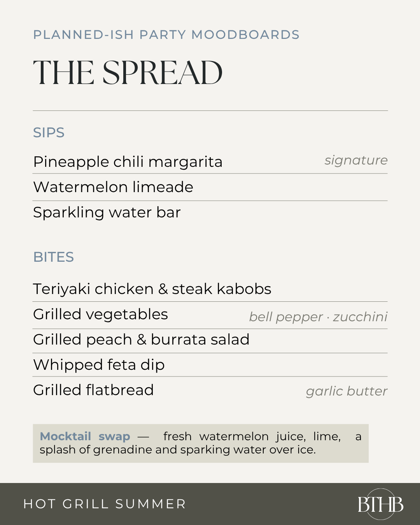This screenshot has height=525, width=420.
Task: Select the mocktail recipe description text
Action: pyautogui.click(x=201, y=443)
